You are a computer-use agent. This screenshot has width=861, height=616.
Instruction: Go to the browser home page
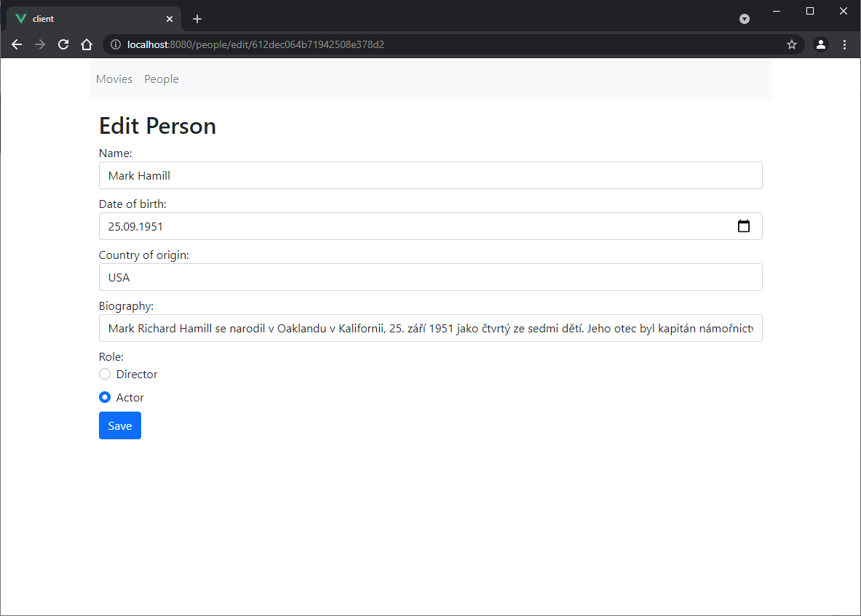(x=87, y=44)
